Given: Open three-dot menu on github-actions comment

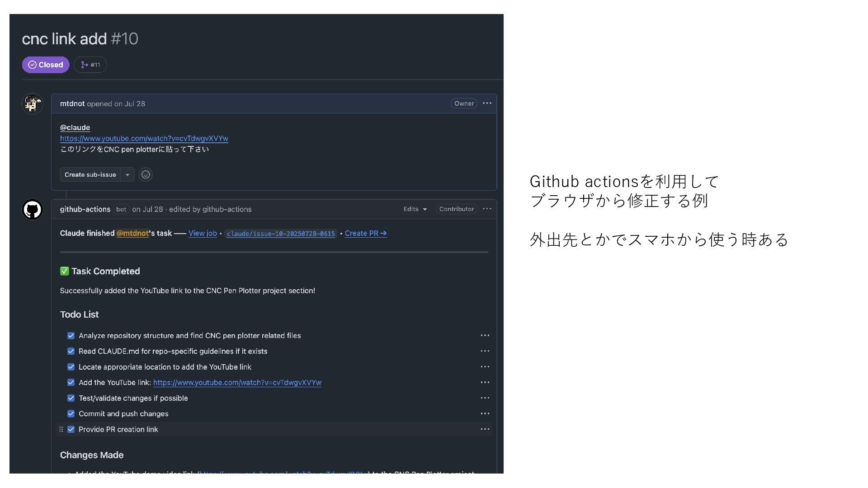Looking at the screenshot, I should pyautogui.click(x=487, y=209).
